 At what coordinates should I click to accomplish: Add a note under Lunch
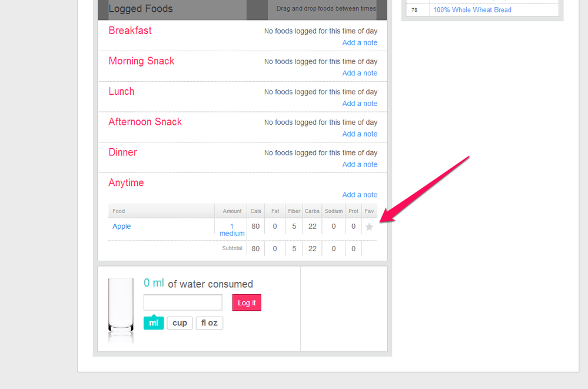point(360,104)
